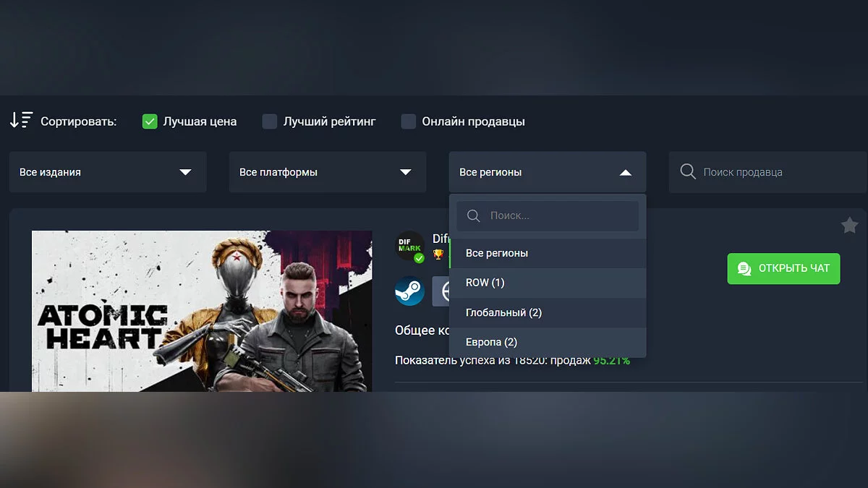Screen dimensions: 868x488
Task: Click the trophy icon under seller name
Action: click(438, 254)
